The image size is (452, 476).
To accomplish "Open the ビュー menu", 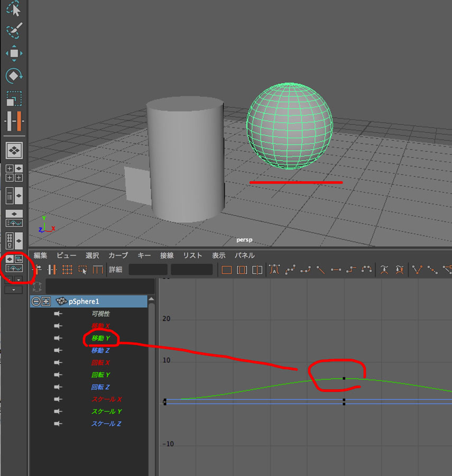I will pyautogui.click(x=67, y=255).
